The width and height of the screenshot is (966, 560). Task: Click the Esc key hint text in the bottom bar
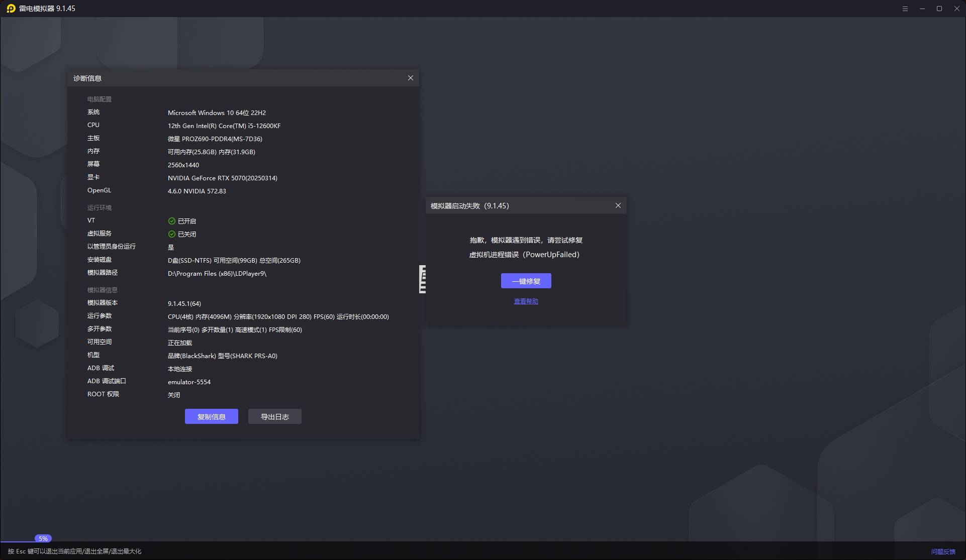coord(74,551)
